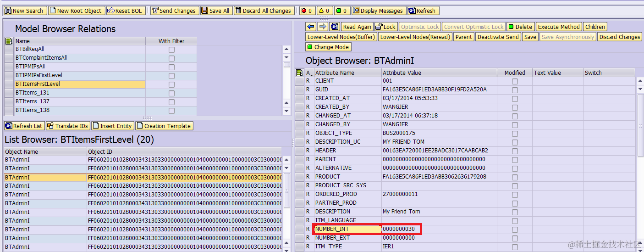Tick Modified checkbox for OBJECT_TYPE row

point(515,134)
